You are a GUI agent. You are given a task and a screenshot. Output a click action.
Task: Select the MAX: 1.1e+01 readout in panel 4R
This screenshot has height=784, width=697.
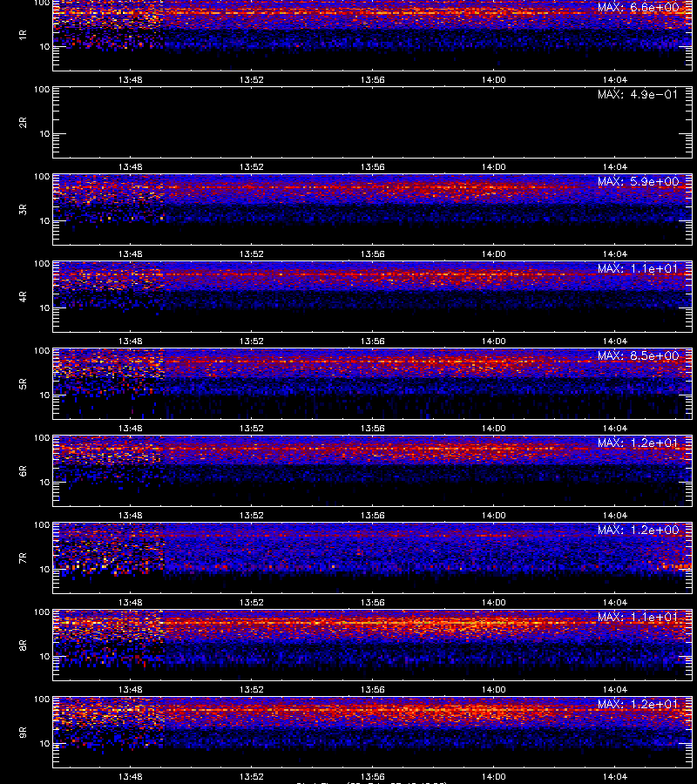[x=638, y=268]
